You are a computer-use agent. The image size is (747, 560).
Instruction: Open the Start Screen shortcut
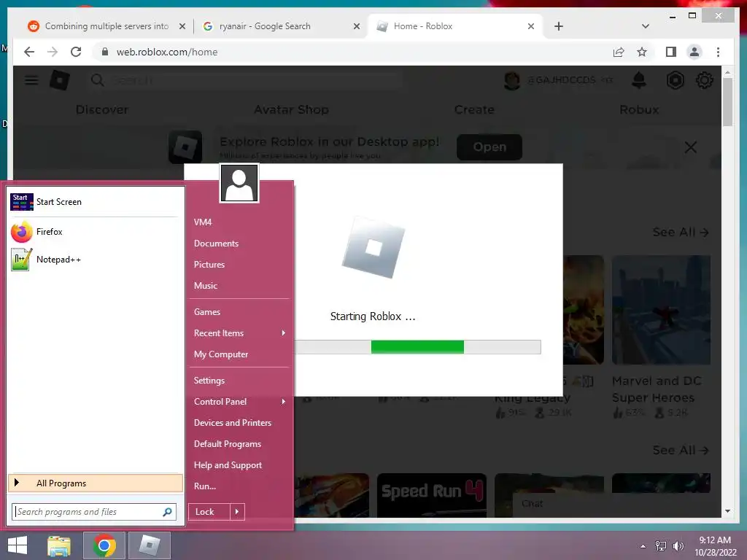96,202
